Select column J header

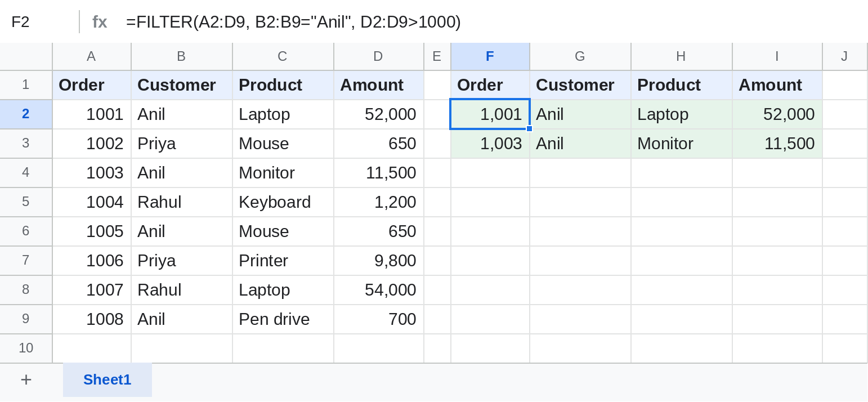click(x=845, y=56)
